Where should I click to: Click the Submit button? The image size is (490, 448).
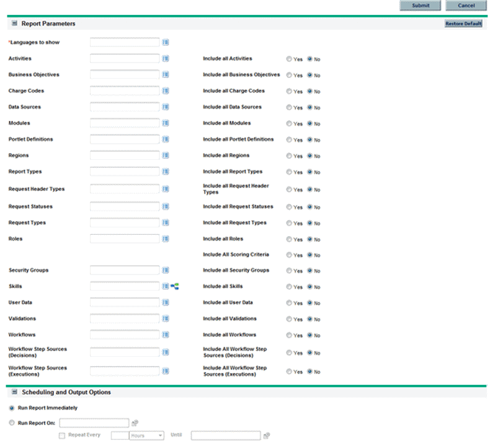(420, 6)
